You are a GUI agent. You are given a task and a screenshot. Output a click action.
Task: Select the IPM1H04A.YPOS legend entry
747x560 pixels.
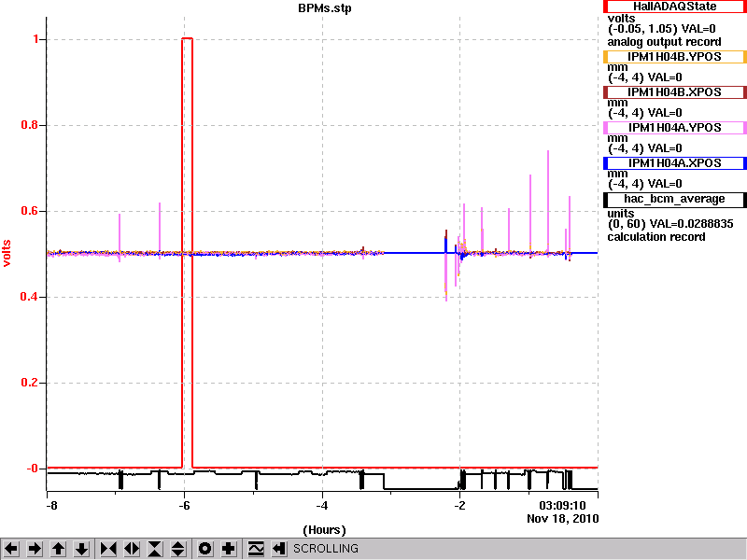pyautogui.click(x=674, y=128)
